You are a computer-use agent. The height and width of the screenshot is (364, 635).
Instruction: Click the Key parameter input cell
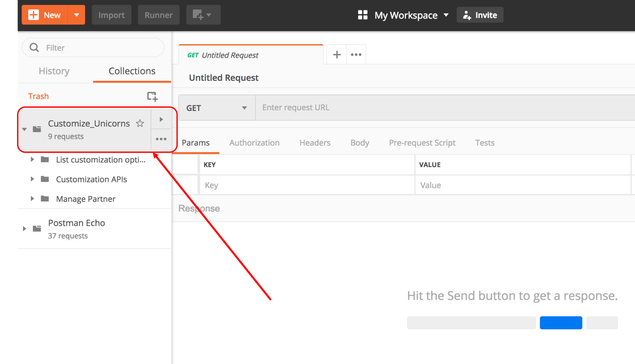click(307, 185)
